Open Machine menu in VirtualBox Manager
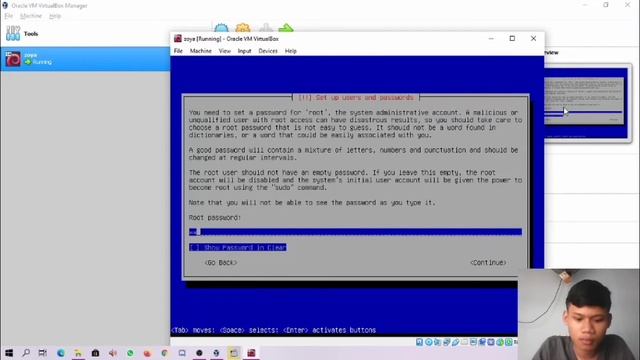The height and width of the screenshot is (360, 640). (x=31, y=16)
